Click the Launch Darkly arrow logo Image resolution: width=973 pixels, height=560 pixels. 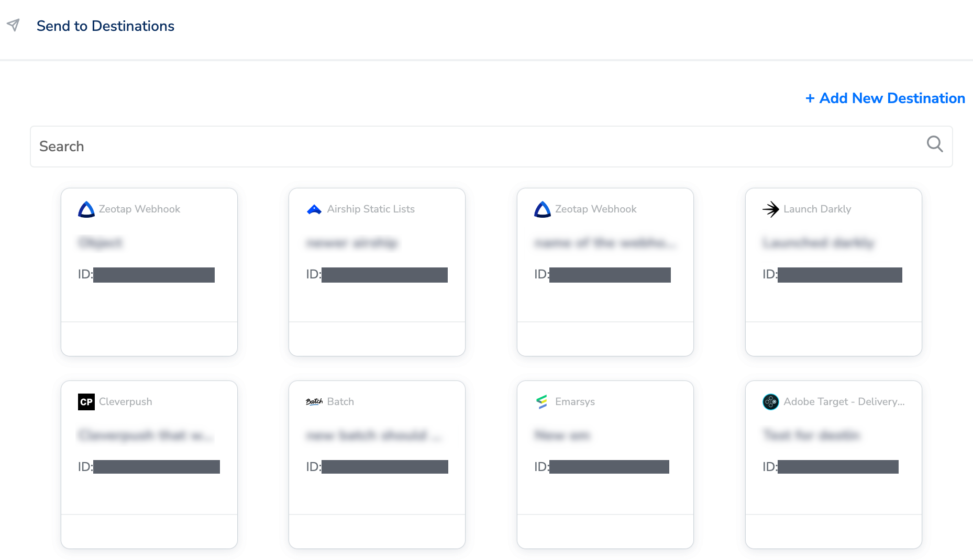[x=771, y=209]
